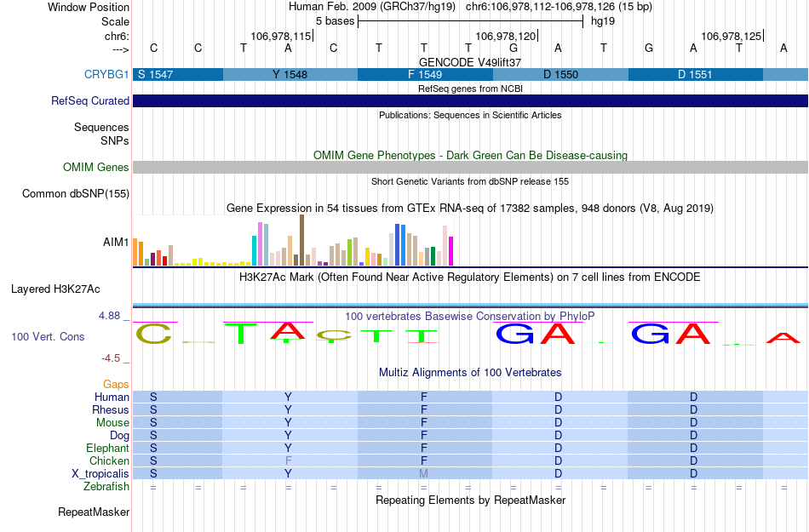
Task: Select the S 1547 codon block
Action: [178, 74]
